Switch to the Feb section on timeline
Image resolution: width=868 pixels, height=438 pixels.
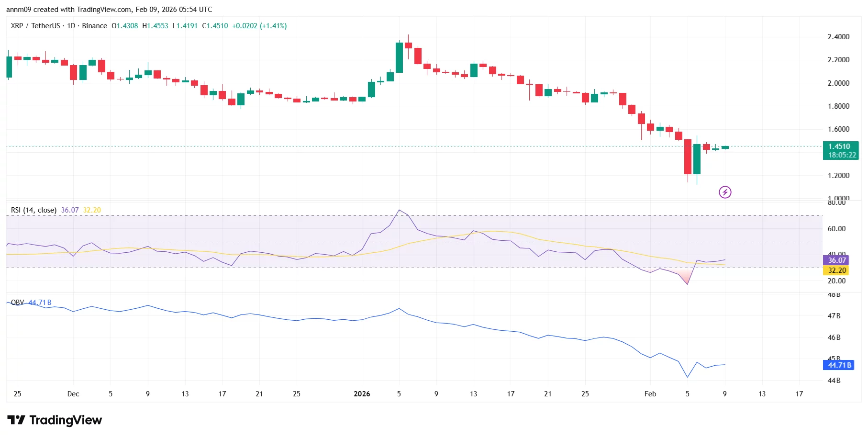(650, 393)
